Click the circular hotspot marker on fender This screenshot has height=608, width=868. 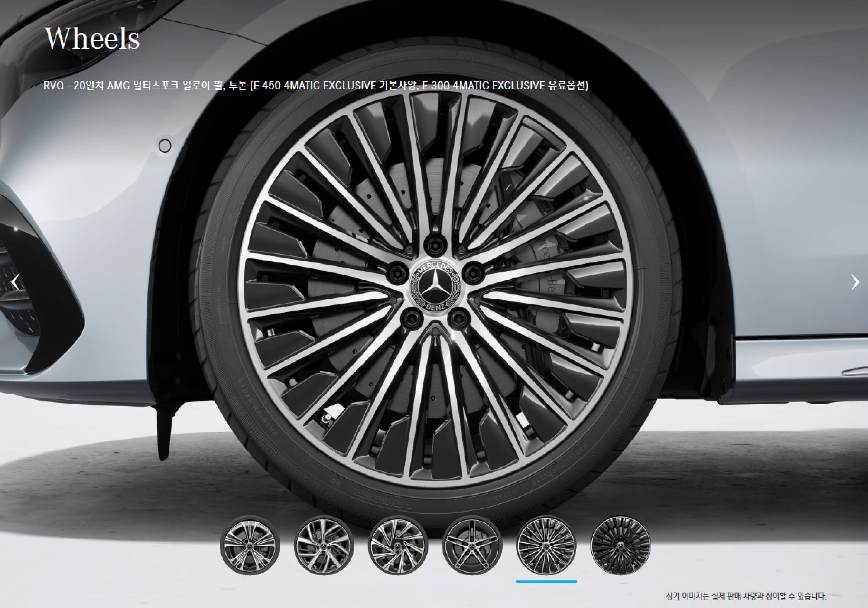165,146
